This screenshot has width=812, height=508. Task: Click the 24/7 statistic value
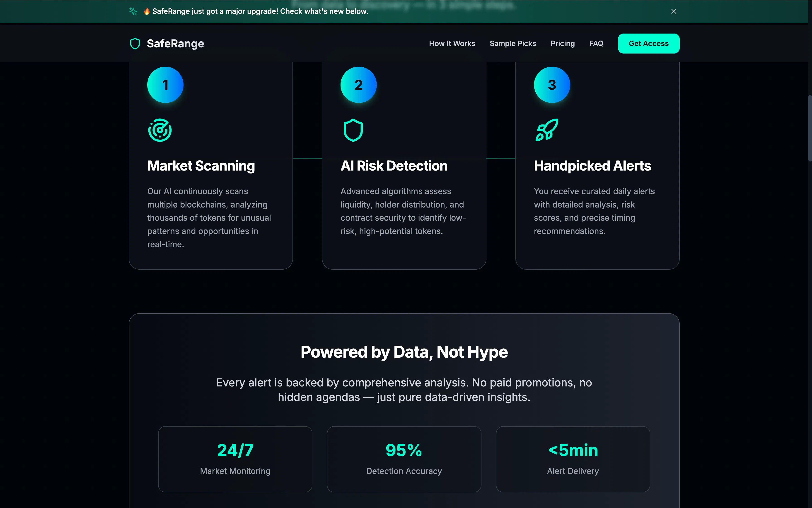point(235,450)
